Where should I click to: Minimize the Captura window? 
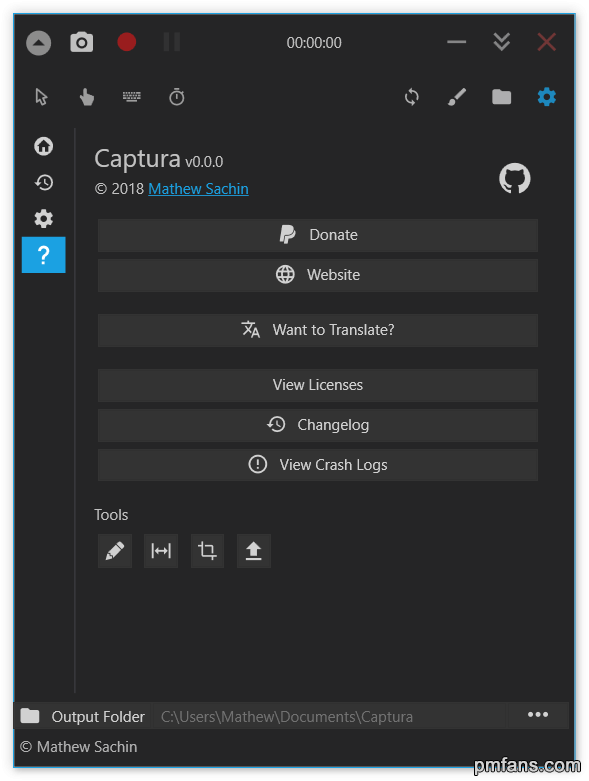pyautogui.click(x=457, y=42)
